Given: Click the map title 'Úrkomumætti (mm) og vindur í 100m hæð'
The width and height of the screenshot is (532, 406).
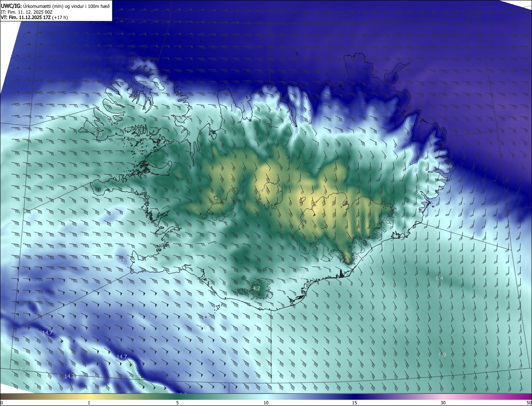Looking at the screenshot, I should click(x=66, y=6).
